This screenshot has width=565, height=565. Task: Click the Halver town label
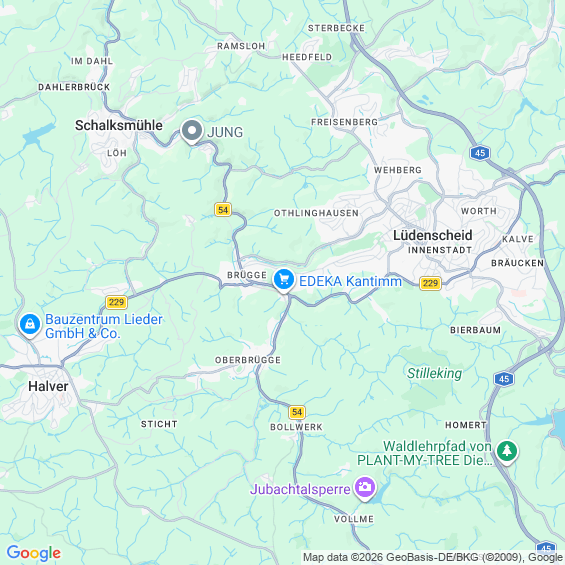(x=48, y=386)
